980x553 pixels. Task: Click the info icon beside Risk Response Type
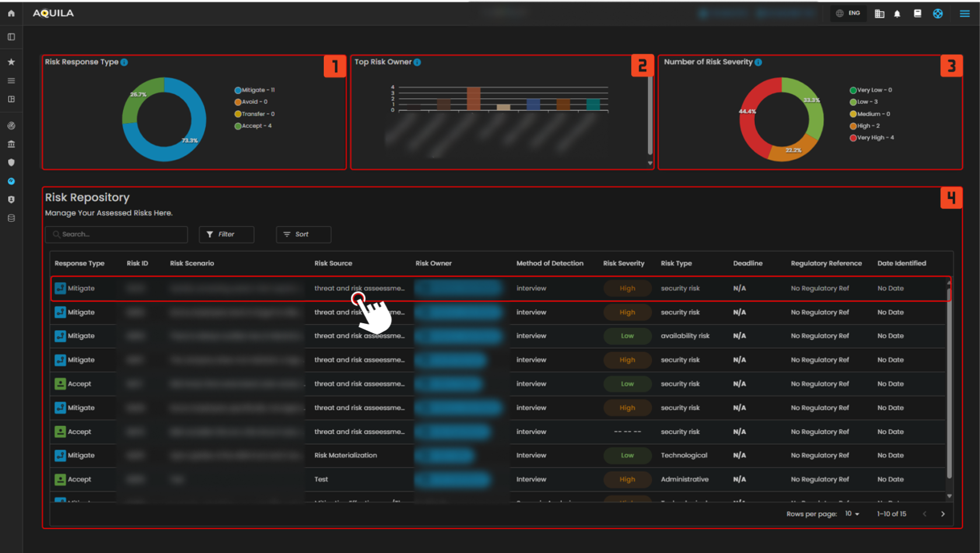pyautogui.click(x=124, y=62)
